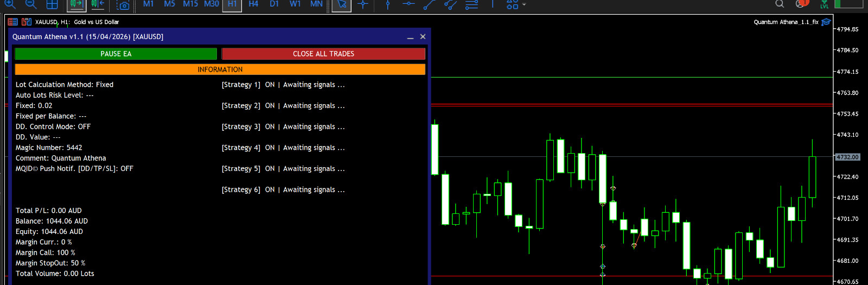Click the green LVL icon
Viewport: 868px width, 285px height.
[x=825, y=4]
